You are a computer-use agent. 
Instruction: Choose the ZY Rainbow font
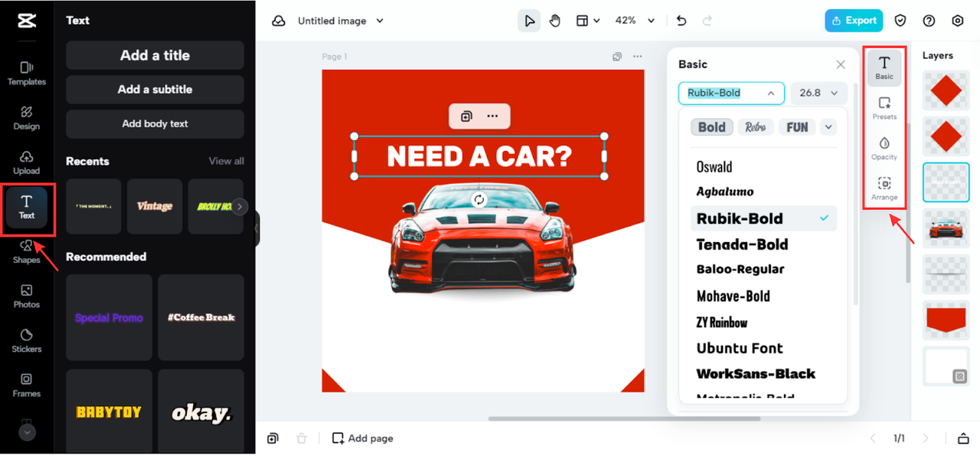point(763,322)
